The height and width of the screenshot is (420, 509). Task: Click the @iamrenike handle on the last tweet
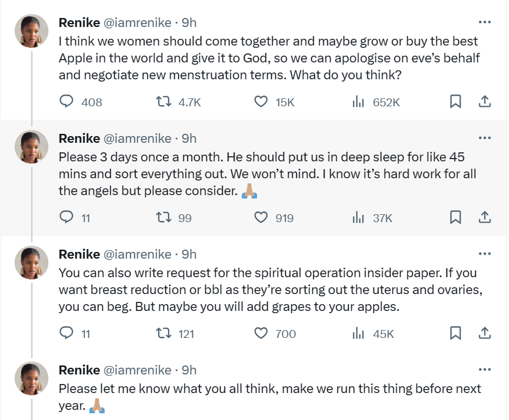137,370
